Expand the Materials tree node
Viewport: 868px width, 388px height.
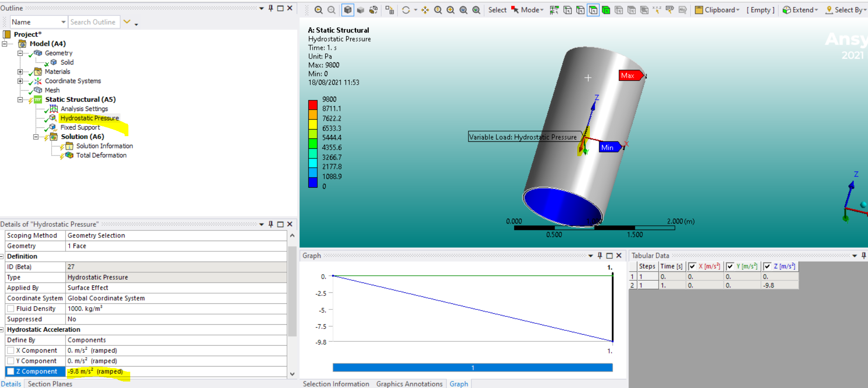pyautogui.click(x=20, y=72)
